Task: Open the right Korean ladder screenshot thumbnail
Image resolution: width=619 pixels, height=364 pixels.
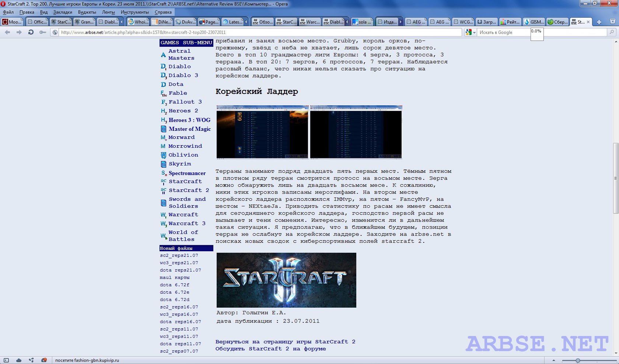Action: click(x=356, y=132)
